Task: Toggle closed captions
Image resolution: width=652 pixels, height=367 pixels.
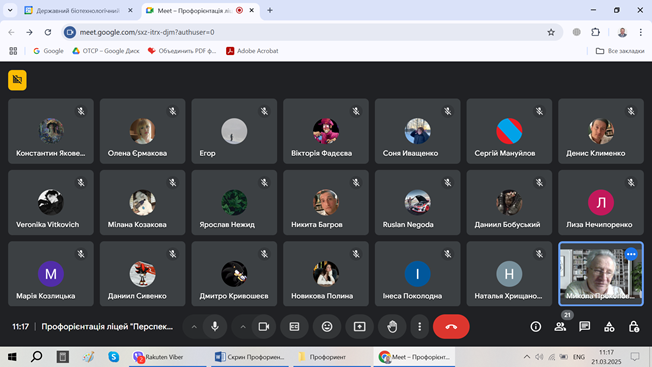Action: coord(294,327)
